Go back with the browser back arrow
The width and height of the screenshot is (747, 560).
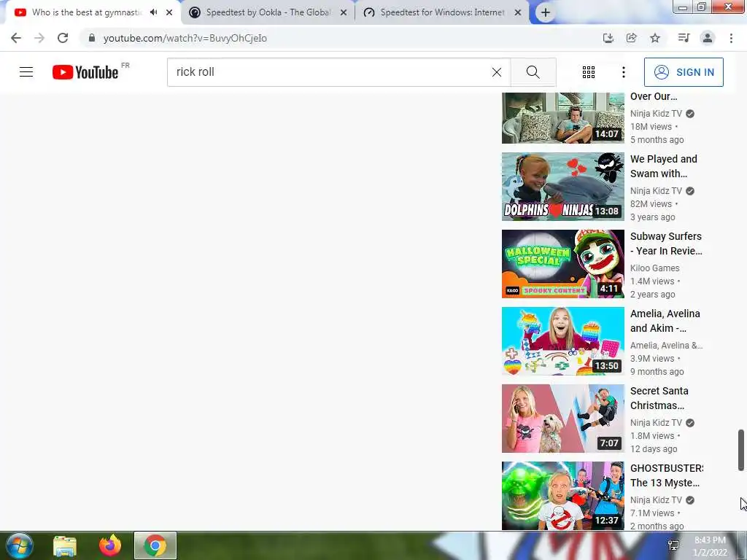click(16, 38)
